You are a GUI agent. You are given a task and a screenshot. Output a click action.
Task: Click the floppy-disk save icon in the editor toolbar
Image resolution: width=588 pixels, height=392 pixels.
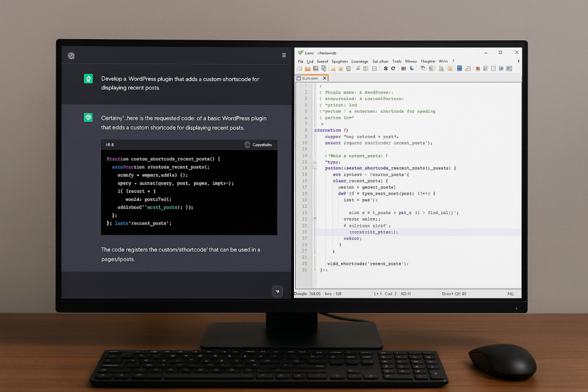(x=316, y=68)
